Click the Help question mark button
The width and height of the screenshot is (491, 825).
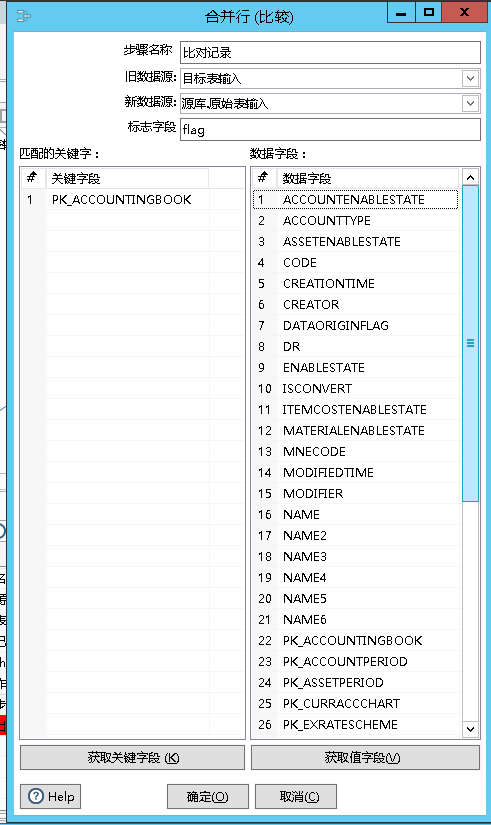(51, 796)
